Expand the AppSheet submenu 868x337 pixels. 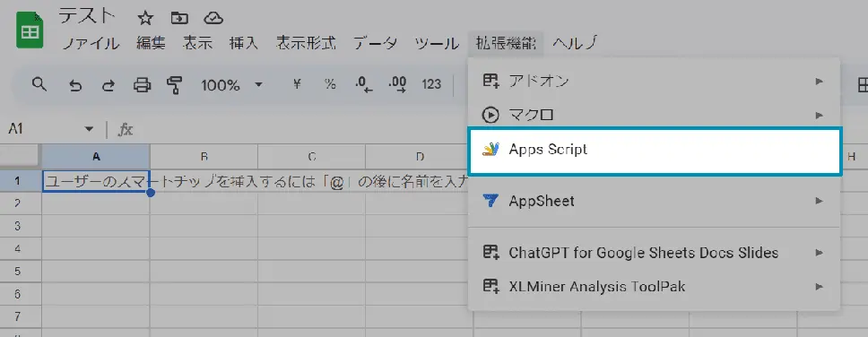tap(655, 201)
